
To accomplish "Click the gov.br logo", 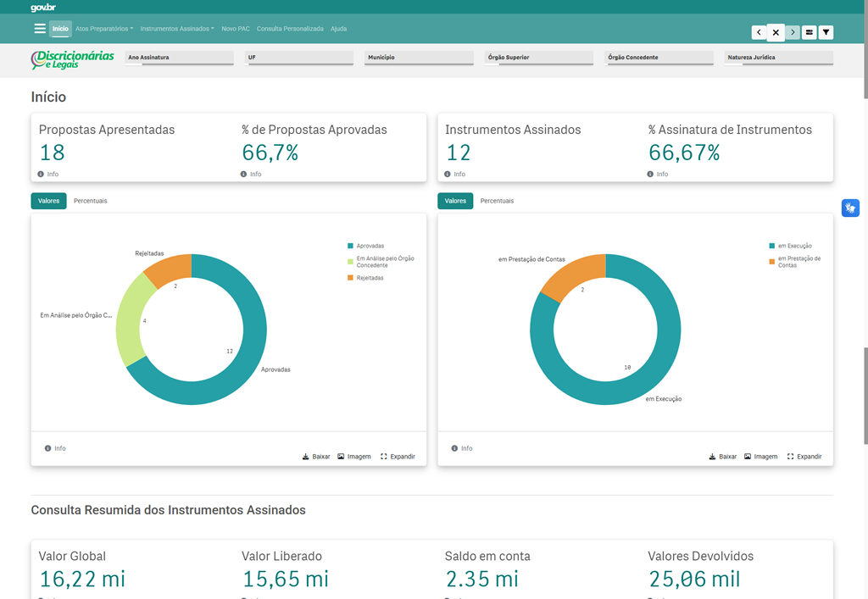I will pyautogui.click(x=43, y=8).
